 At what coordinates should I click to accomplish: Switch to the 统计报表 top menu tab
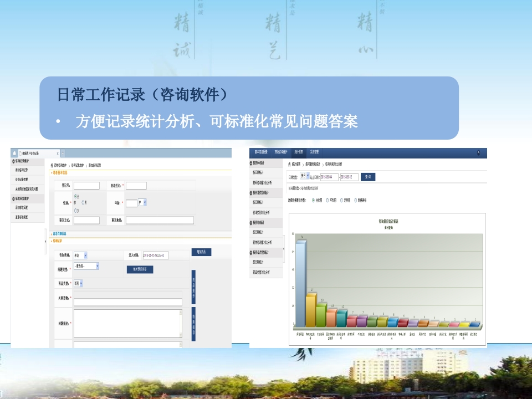point(298,152)
